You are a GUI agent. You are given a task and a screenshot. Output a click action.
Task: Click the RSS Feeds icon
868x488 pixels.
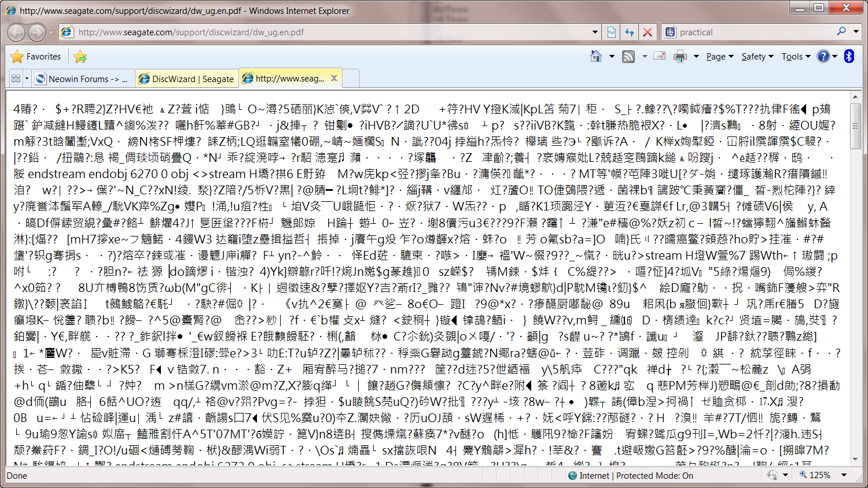628,56
